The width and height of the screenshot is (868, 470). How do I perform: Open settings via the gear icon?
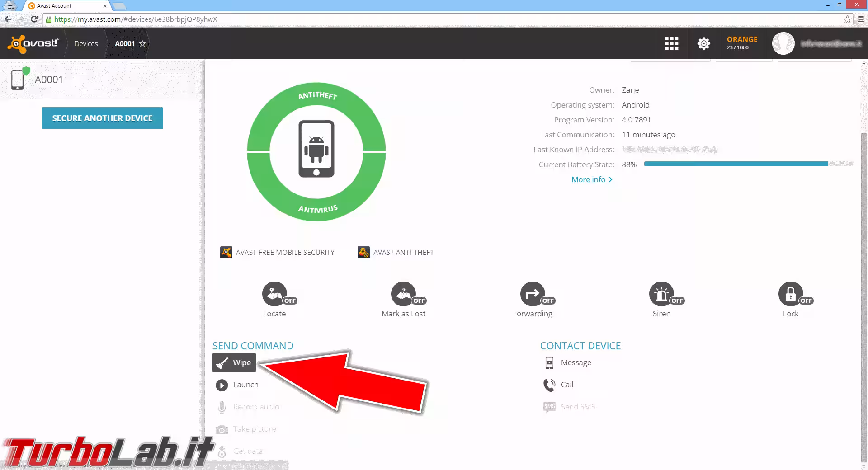point(703,43)
